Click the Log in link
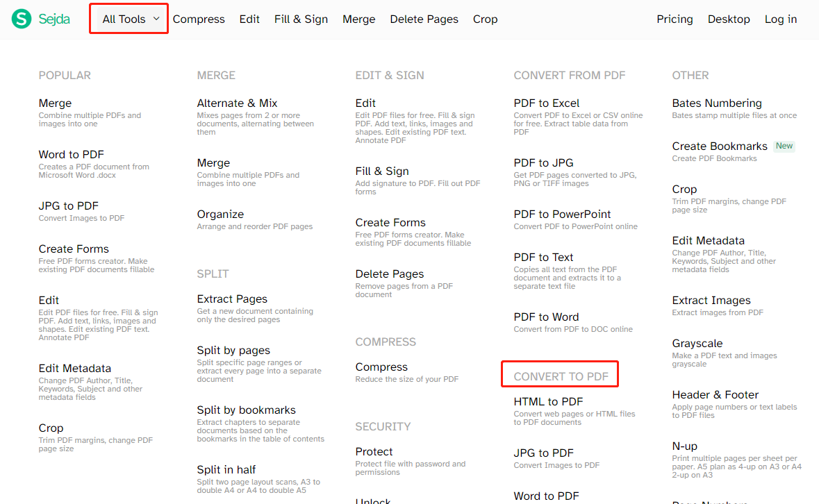The width and height of the screenshot is (819, 504). 781,19
